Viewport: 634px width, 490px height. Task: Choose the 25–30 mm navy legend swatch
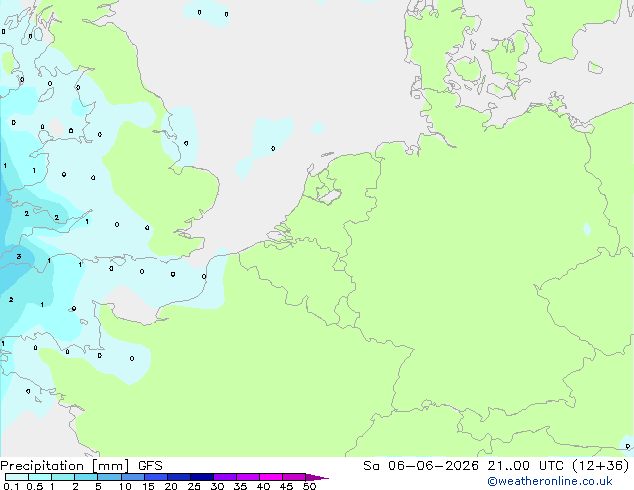click(201, 477)
